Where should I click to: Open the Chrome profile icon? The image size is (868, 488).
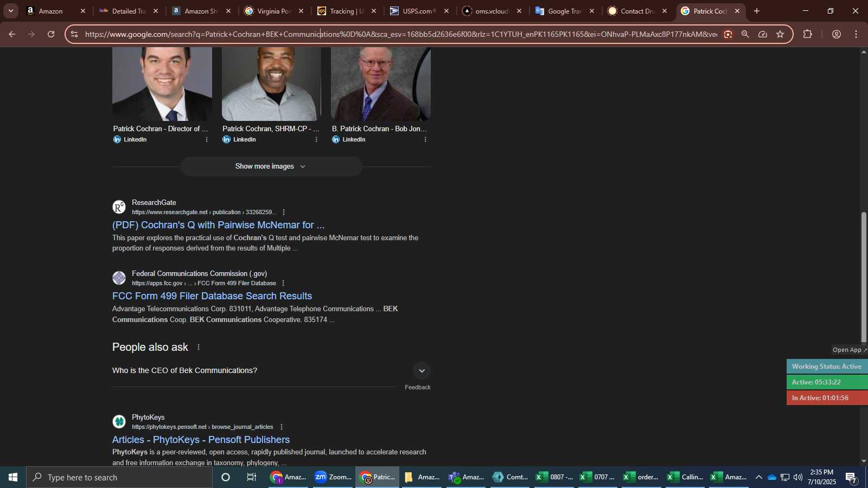point(837,34)
